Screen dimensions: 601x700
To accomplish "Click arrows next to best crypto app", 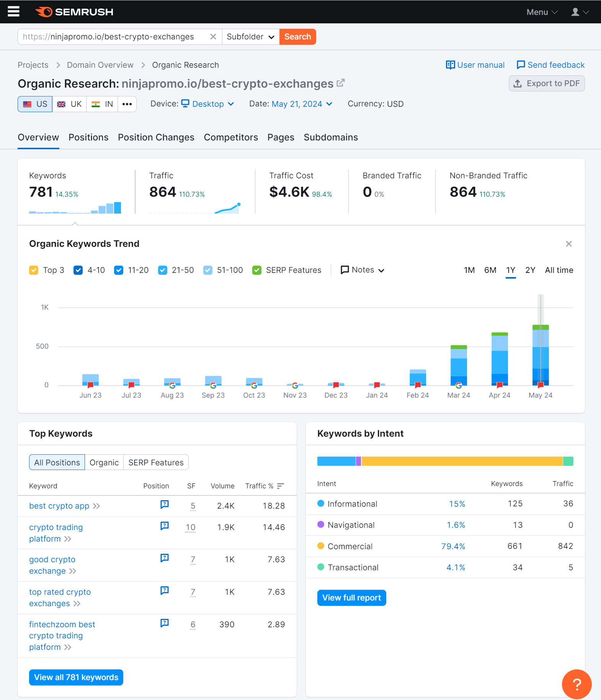I will pyautogui.click(x=96, y=506).
